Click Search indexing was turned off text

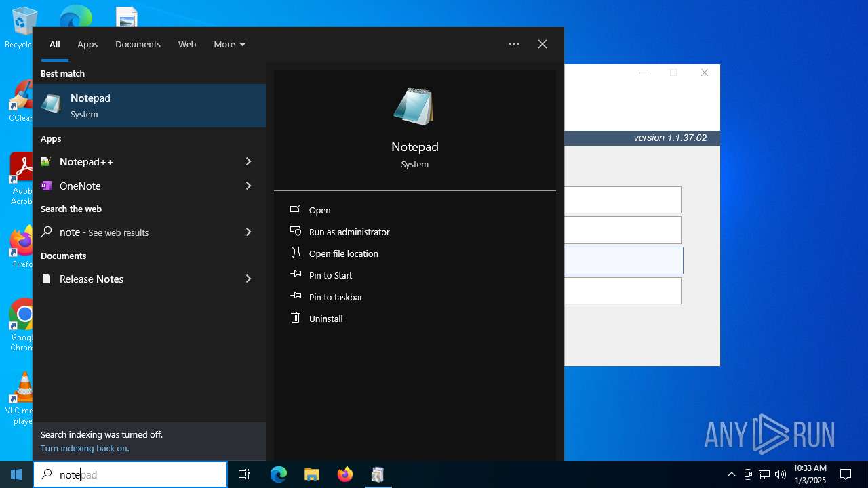pyautogui.click(x=102, y=434)
